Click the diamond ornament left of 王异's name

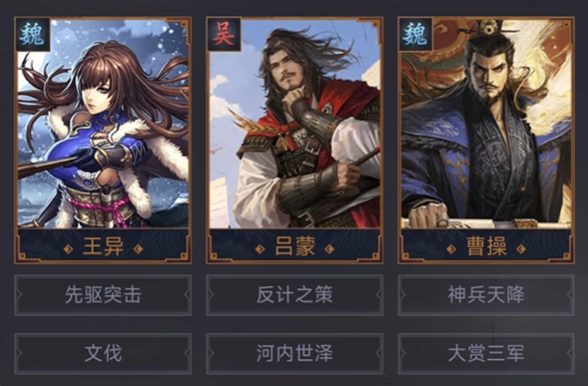[68, 250]
